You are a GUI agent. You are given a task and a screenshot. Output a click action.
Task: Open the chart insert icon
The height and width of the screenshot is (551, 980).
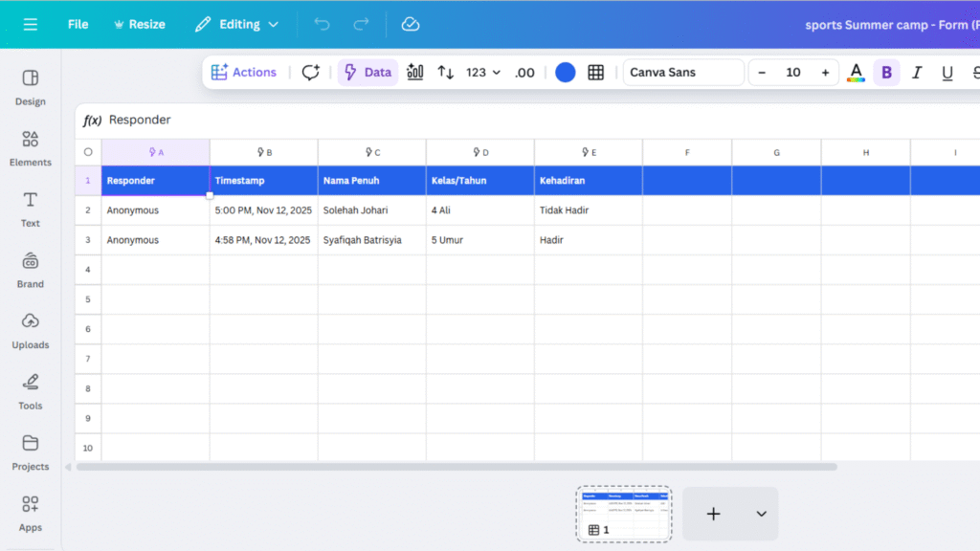(415, 72)
